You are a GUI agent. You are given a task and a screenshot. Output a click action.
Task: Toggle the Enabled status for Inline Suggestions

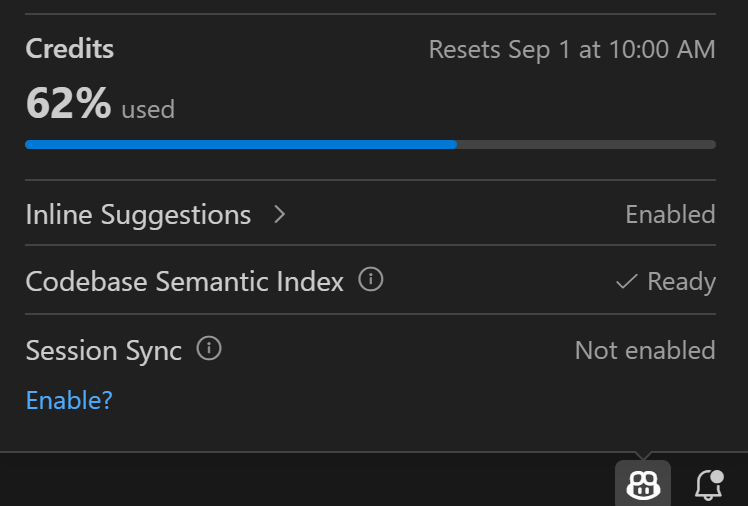click(670, 214)
